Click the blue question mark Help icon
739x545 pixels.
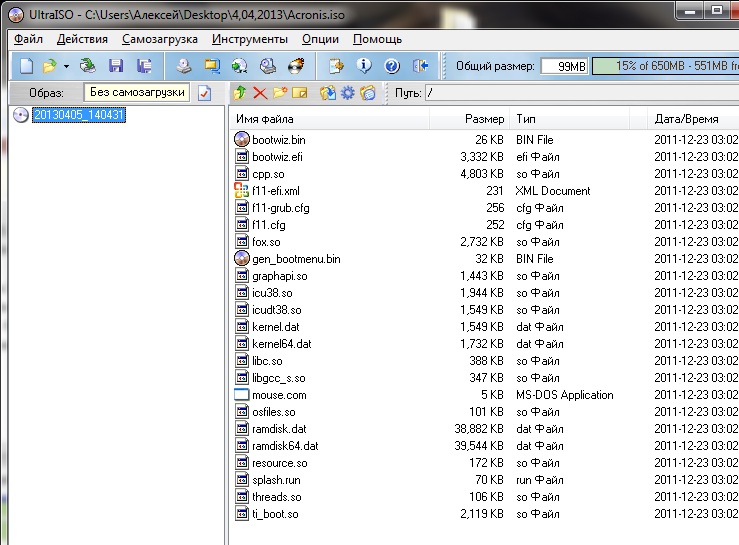point(392,66)
